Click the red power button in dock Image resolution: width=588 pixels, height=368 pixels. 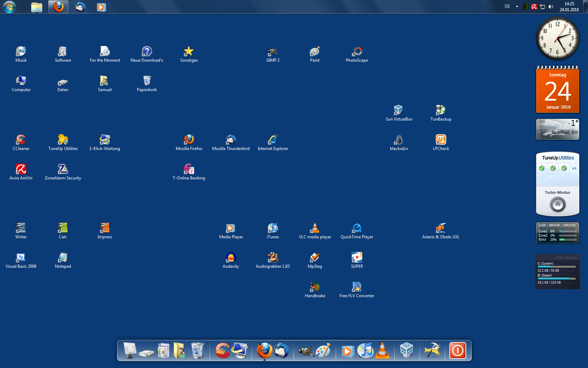pyautogui.click(x=458, y=350)
